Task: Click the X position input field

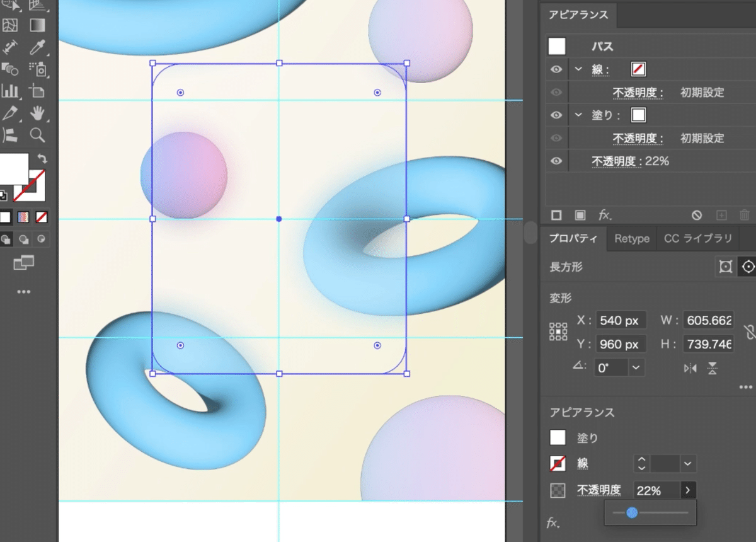Action: [x=621, y=321]
